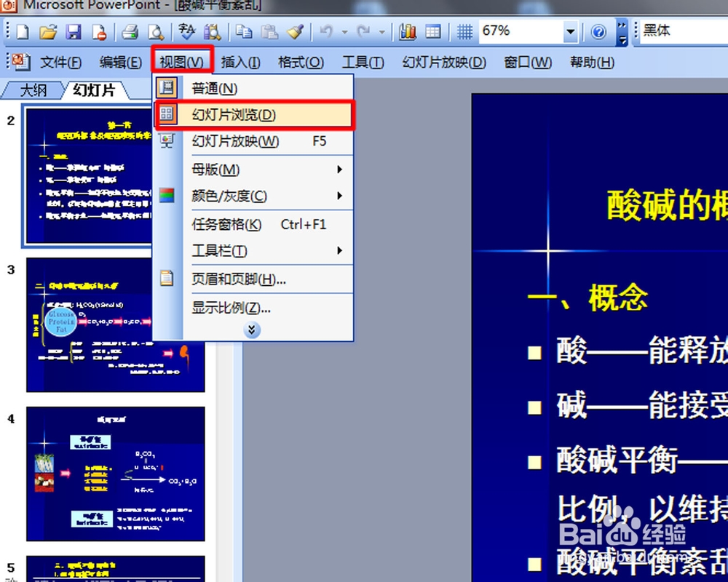Open the 插入(I) menu
This screenshot has width=728, height=582.
tap(240, 62)
